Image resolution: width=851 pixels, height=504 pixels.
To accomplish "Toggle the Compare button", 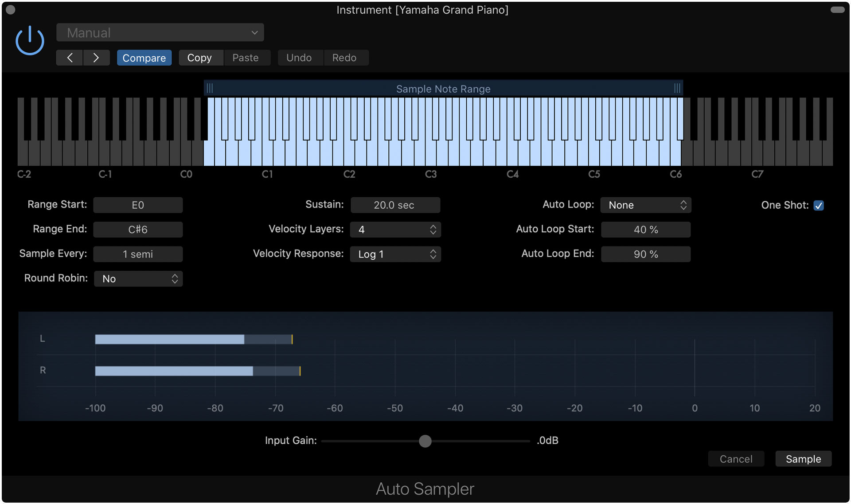I will 144,58.
